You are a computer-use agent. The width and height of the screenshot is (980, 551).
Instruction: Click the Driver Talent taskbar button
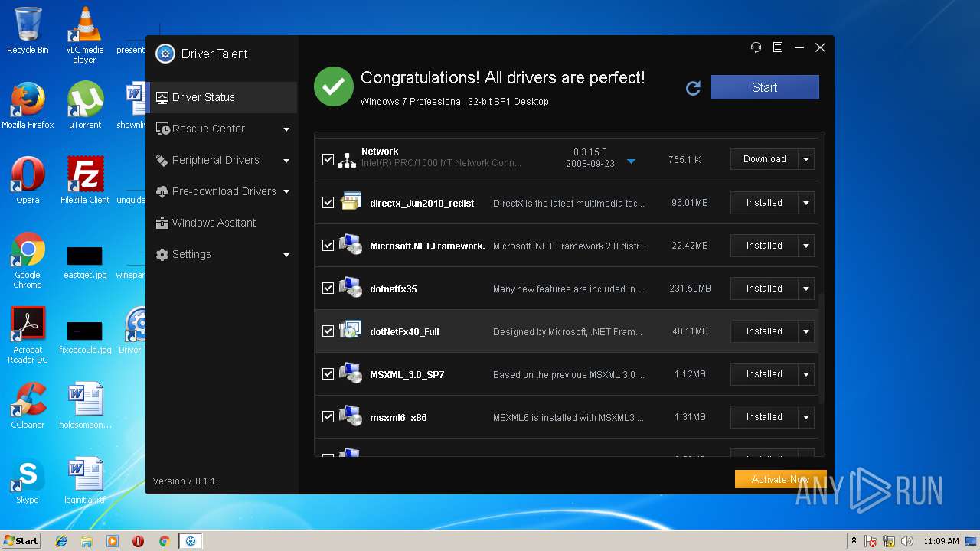(190, 541)
